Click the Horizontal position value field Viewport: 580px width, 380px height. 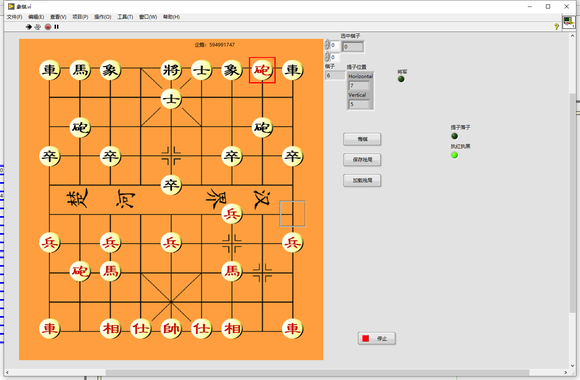[x=359, y=85]
